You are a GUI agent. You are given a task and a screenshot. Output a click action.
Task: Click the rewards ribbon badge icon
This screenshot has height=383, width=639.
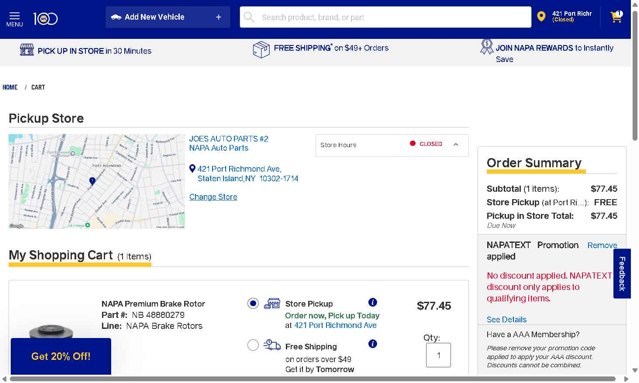point(486,47)
